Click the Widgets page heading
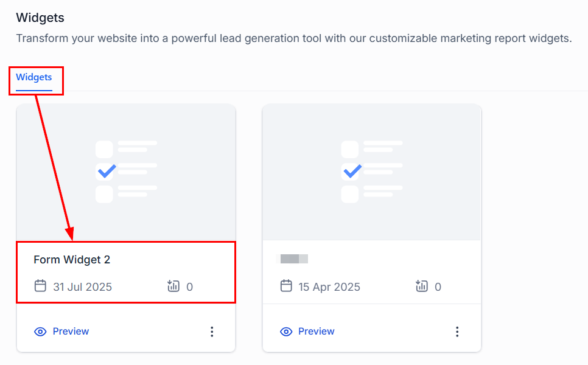This screenshot has width=588, height=365. [x=40, y=18]
